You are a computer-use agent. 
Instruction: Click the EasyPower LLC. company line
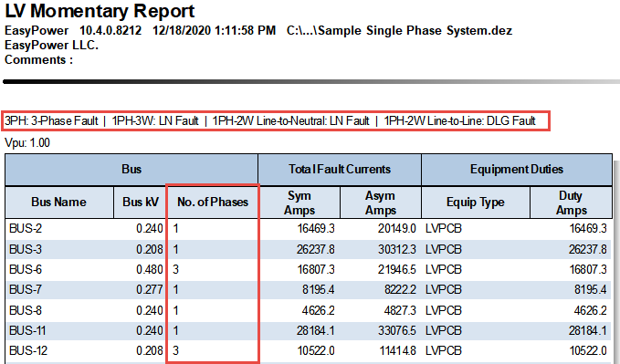click(x=51, y=45)
